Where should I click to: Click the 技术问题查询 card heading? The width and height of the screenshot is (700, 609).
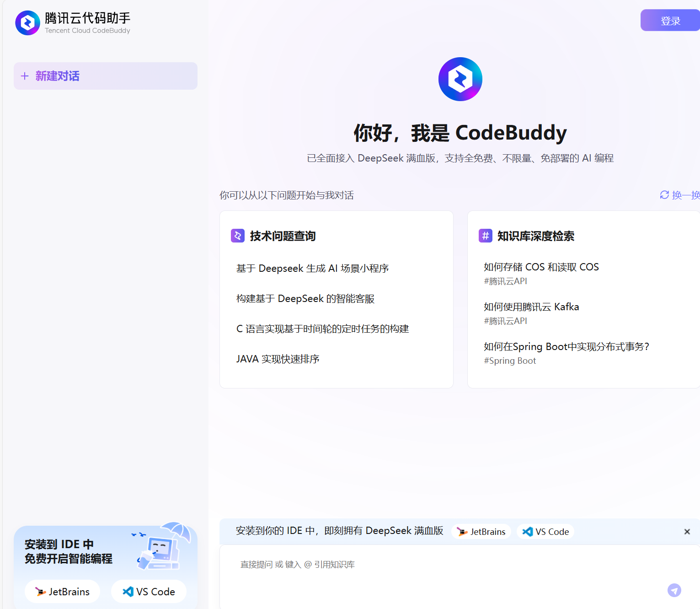coord(283,236)
